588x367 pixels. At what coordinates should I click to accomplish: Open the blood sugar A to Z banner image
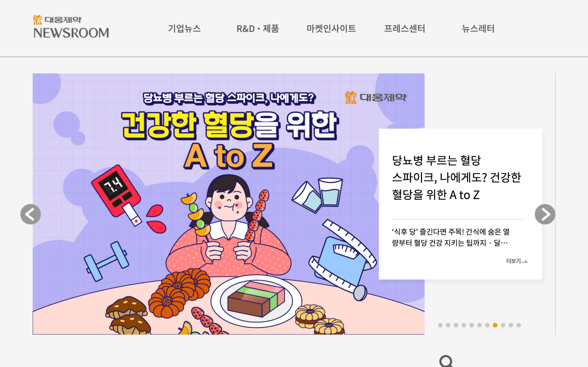(228, 204)
